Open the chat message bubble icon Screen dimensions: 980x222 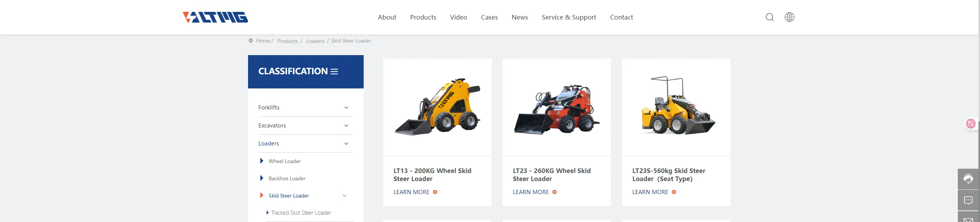969,200
